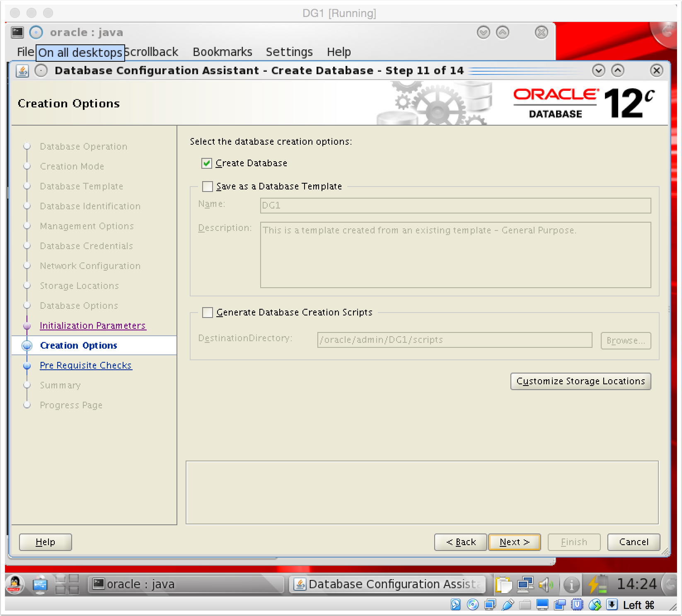The image size is (682, 616).
Task: Switch to the oracle : java taskbar entry
Action: pyautogui.click(x=186, y=584)
